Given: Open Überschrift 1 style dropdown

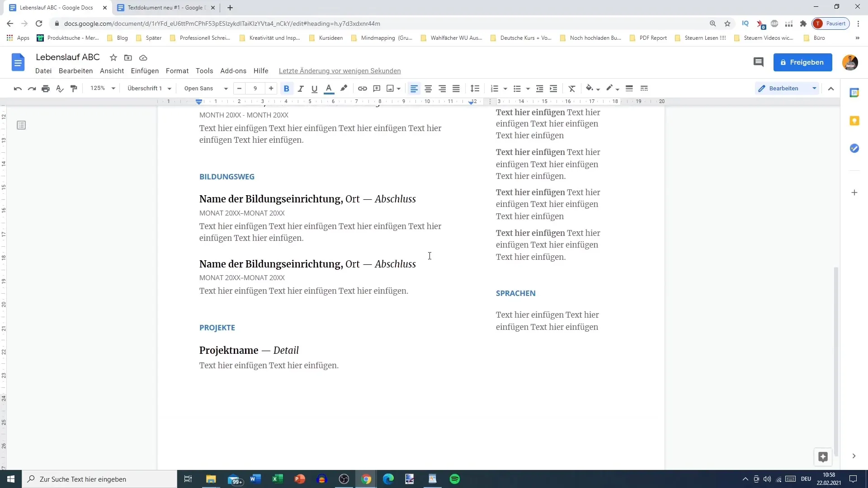Looking at the screenshot, I should [x=149, y=89].
